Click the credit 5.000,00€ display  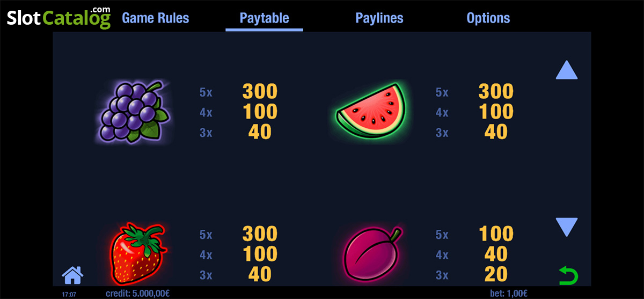point(137,293)
